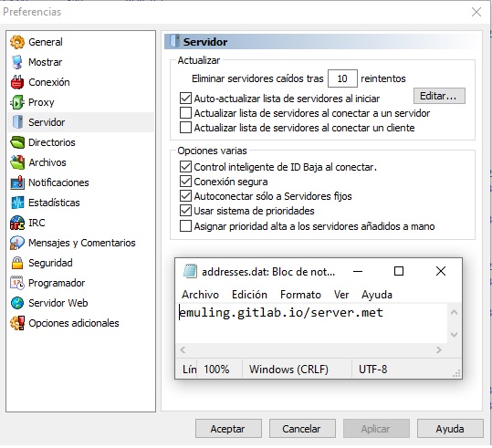Open the Edición menu in Notepad
This screenshot has height=448, width=492.
point(249,295)
